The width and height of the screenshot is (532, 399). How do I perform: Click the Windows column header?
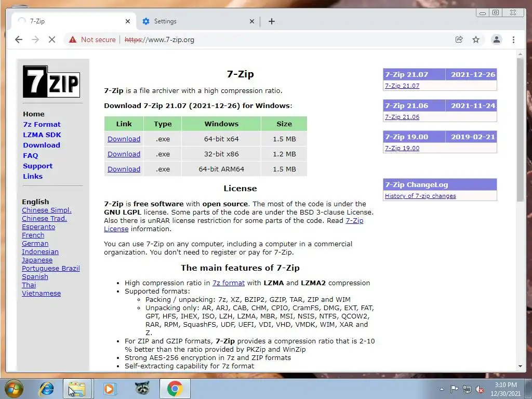(x=221, y=124)
